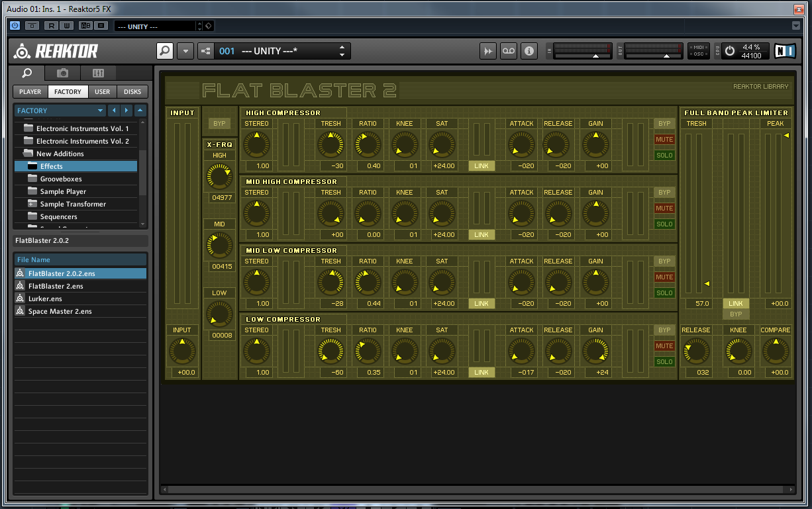Open the Sample Player folder

click(76, 191)
